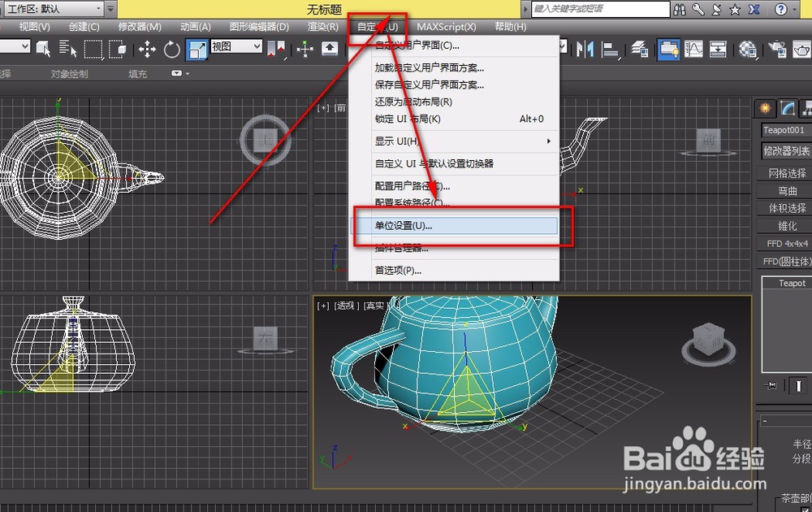
Task: Activate the Select and Rotate tool
Action: pyautogui.click(x=172, y=50)
